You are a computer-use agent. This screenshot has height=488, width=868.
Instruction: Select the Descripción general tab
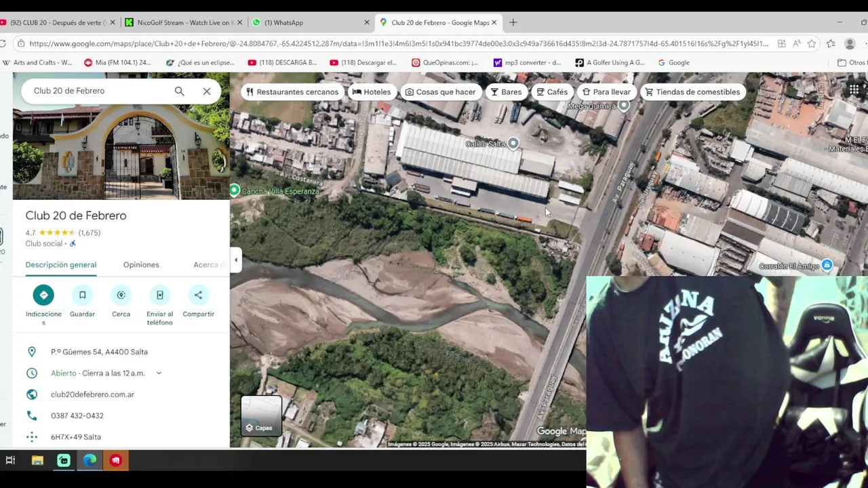click(61, 265)
